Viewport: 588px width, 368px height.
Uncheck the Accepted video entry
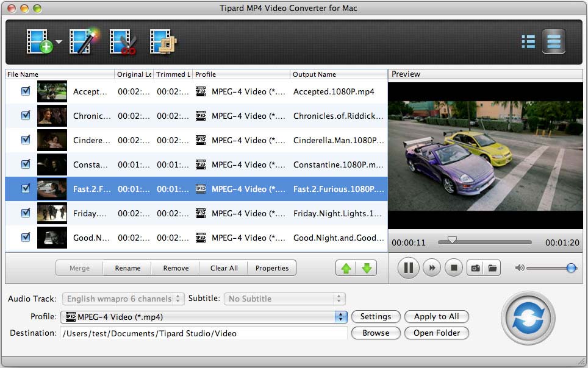(x=25, y=91)
